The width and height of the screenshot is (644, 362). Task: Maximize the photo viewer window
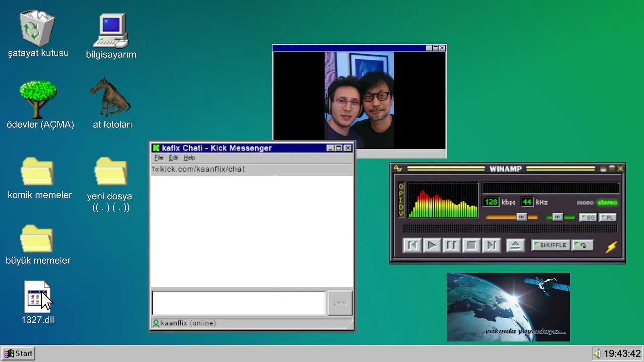pyautogui.click(x=436, y=48)
